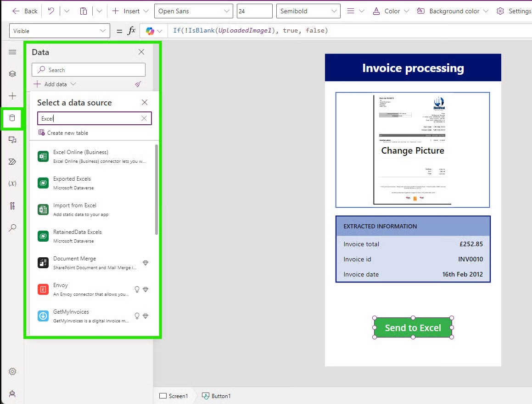532x404 pixels.
Task: Open the settings gear at sidebar bottom
Action: (x=12, y=371)
